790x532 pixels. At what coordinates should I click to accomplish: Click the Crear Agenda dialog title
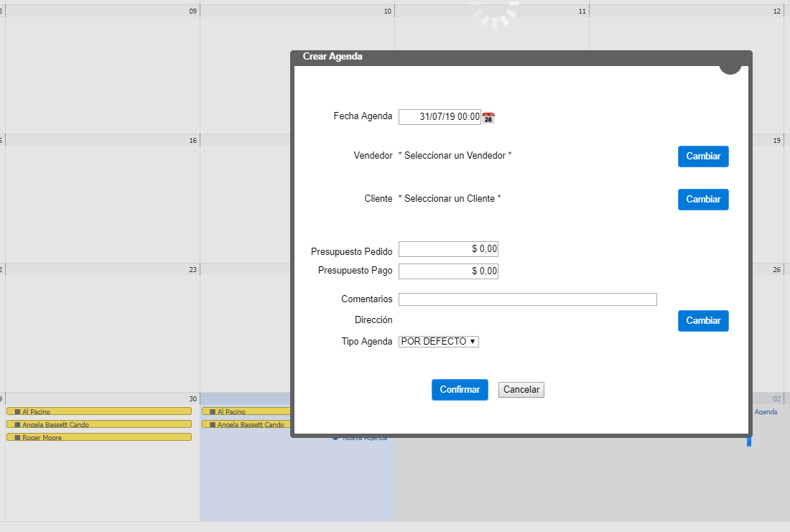[x=333, y=57]
